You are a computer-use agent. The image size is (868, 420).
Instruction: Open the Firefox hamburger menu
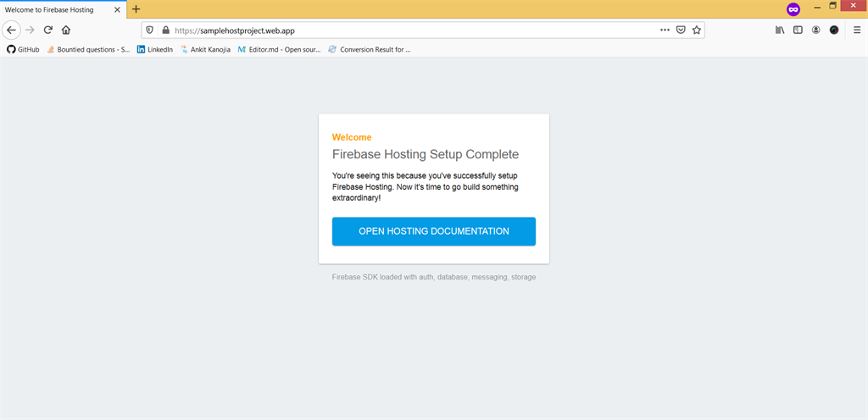click(856, 30)
